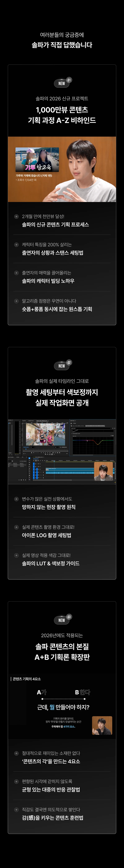Click the '기획 과정 A-Z 비하인드' headline

[x=62, y=120]
